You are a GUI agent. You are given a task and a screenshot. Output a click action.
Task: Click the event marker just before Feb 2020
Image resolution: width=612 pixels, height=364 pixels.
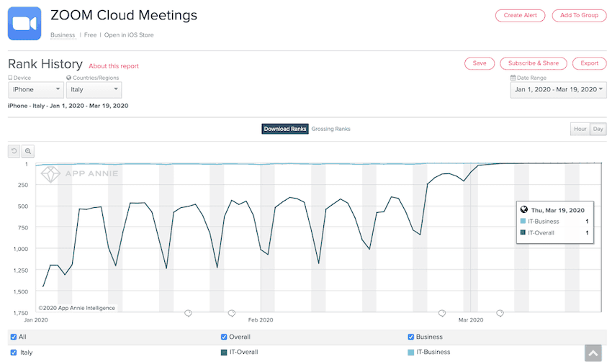231,313
